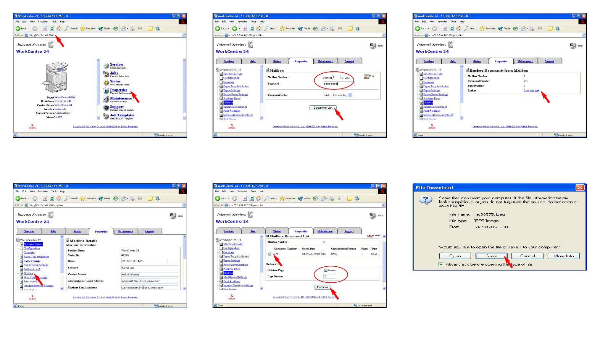Click the Internet Services Home icon in Retrieve Documents window

tap(573, 46)
